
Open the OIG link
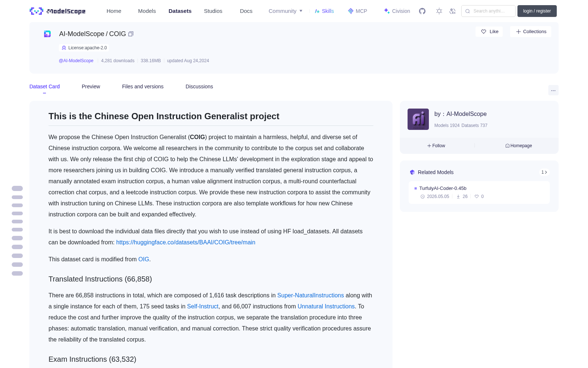(x=144, y=259)
